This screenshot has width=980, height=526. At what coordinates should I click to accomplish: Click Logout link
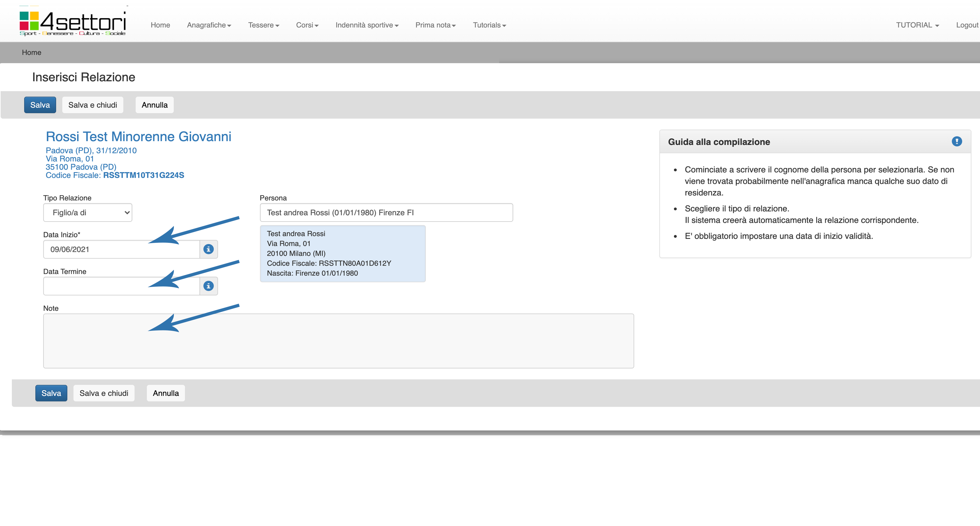point(967,25)
